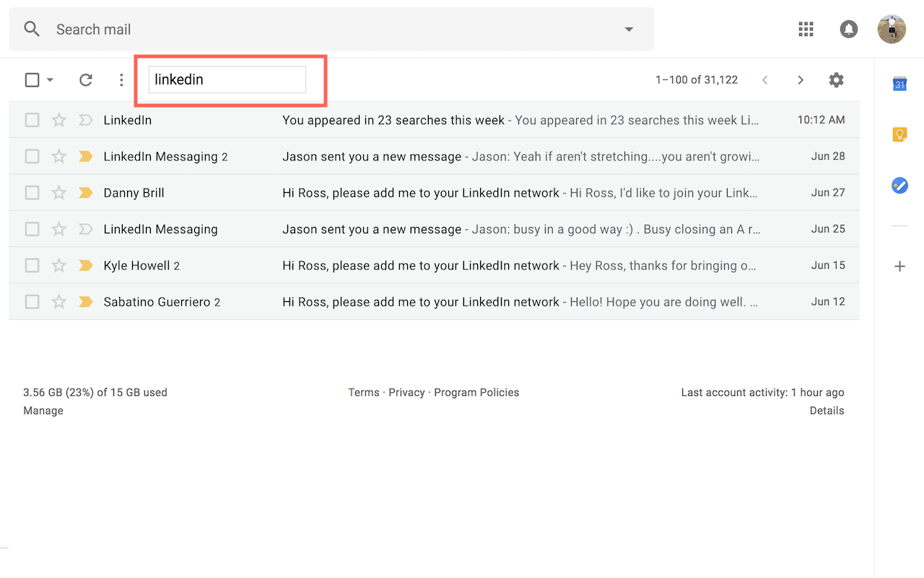924x578 pixels.
Task: Add a sidebar add-on with the plus
Action: pyautogui.click(x=899, y=266)
